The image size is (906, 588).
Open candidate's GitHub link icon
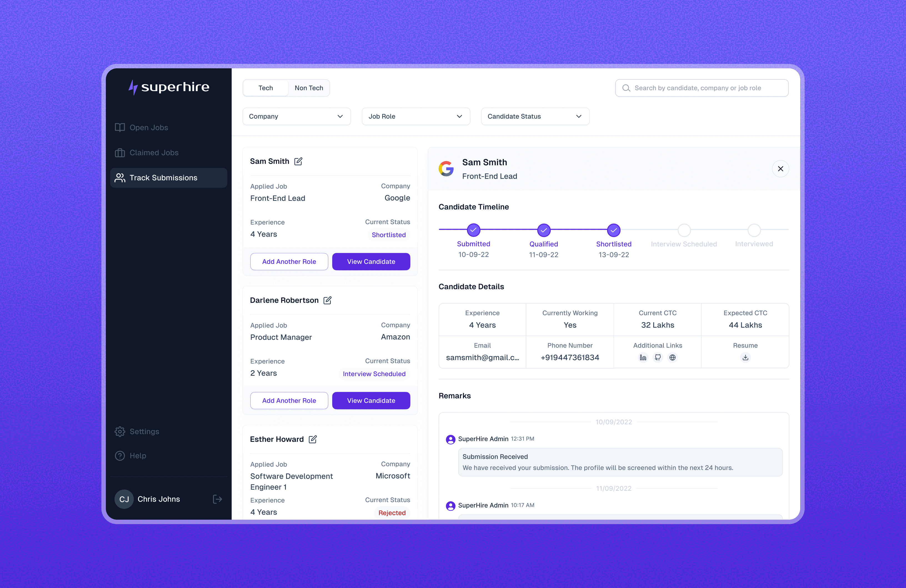658,357
